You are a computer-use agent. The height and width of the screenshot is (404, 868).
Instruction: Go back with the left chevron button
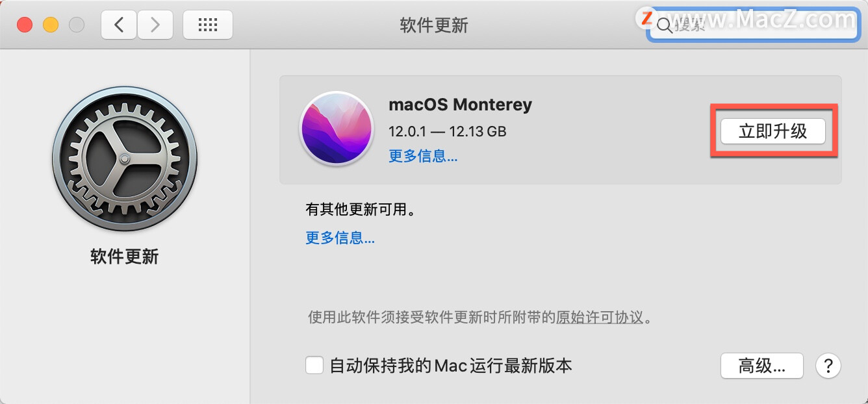click(x=118, y=25)
